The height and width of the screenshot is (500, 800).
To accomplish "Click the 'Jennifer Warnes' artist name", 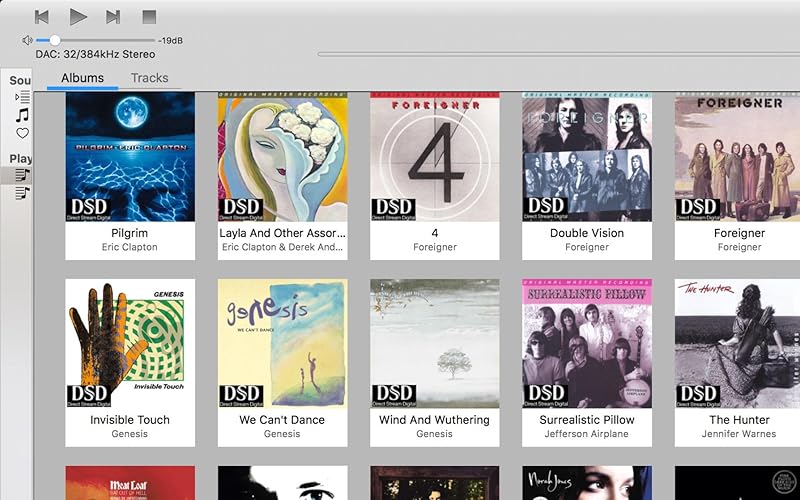I will [x=739, y=434].
